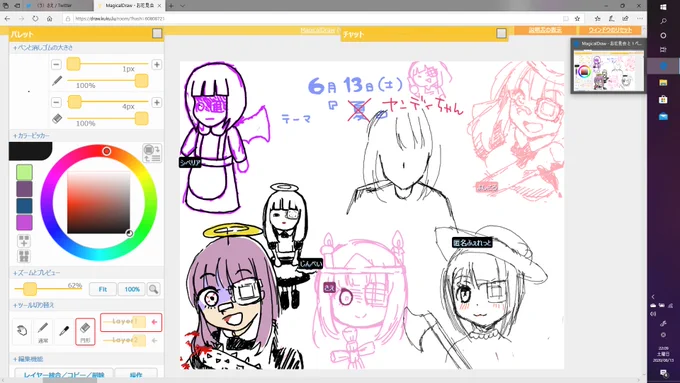
Task: Click the ウィンドウのリセット link
Action: [610, 30]
